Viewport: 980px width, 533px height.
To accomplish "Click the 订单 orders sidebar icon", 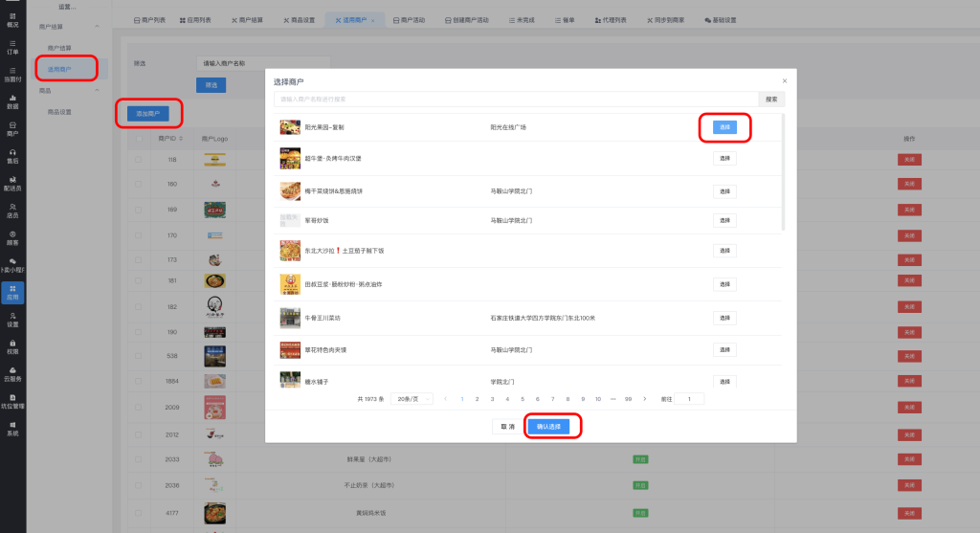I will click(12, 47).
